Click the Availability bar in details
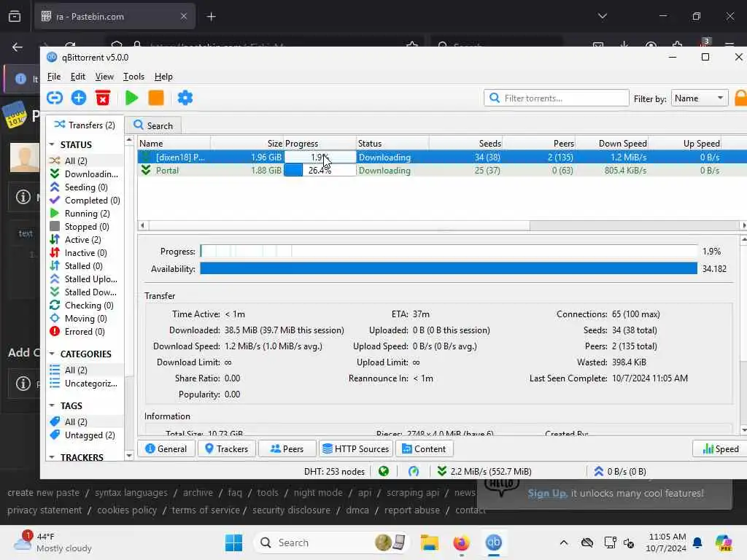The height and width of the screenshot is (560, 747). [x=449, y=268]
